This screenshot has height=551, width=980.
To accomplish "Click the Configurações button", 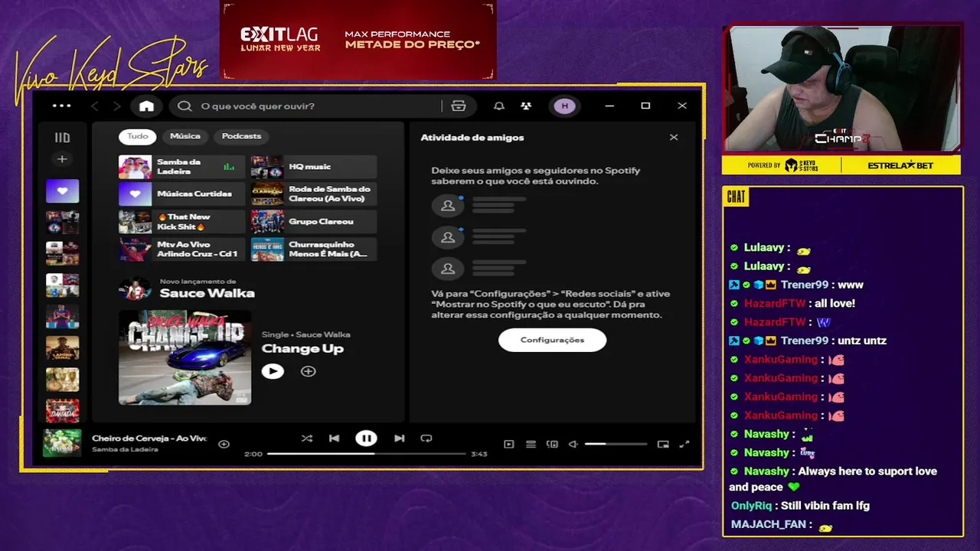I will click(x=552, y=340).
